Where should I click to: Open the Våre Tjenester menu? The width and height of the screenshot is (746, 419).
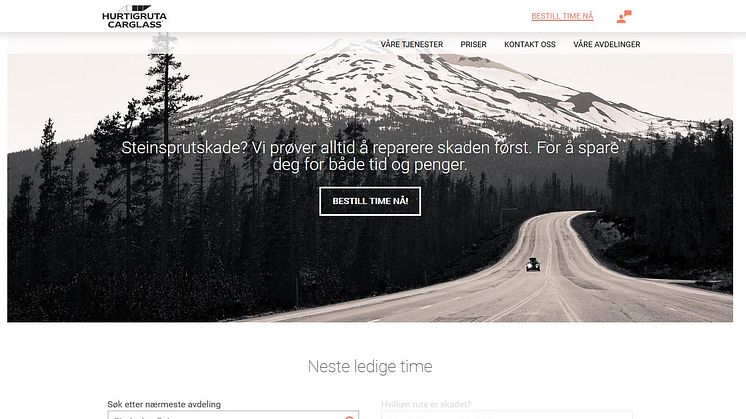point(412,44)
